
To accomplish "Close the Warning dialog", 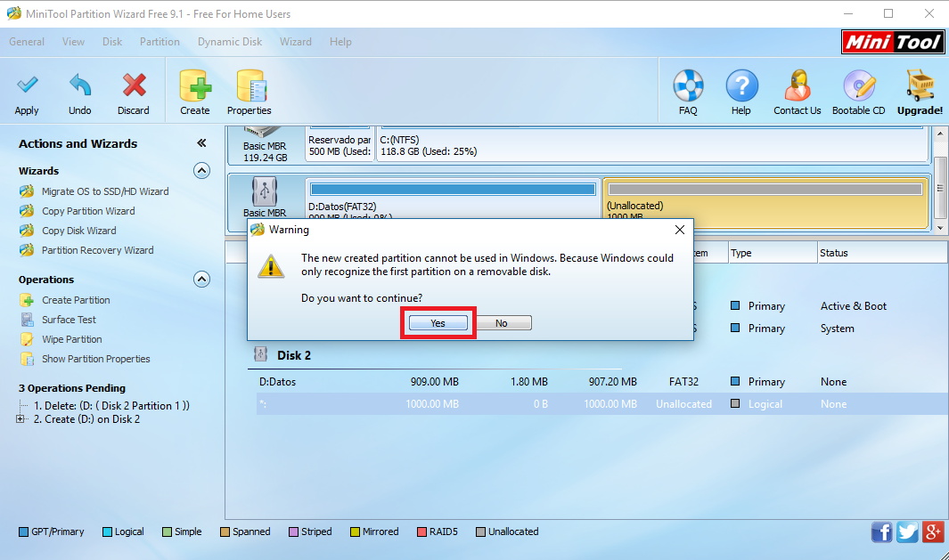I will (680, 230).
